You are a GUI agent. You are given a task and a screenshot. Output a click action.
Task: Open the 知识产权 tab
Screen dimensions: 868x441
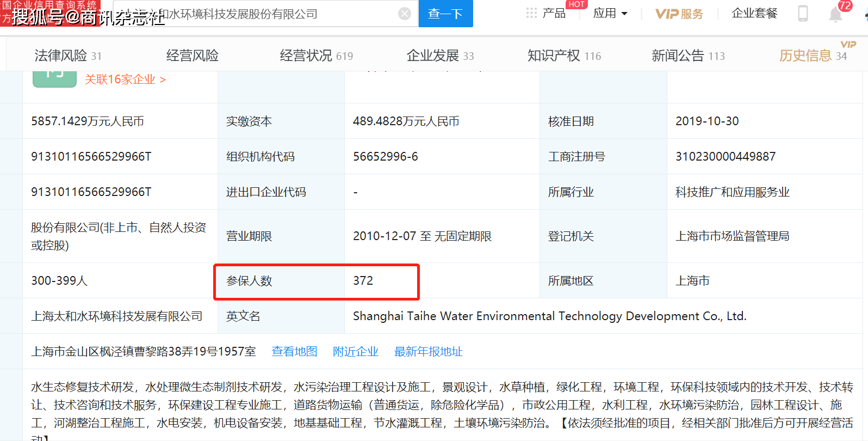pos(564,56)
